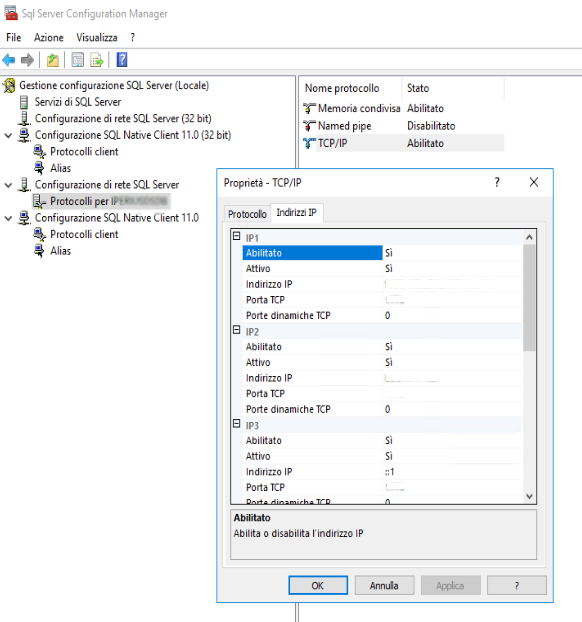Select the IP3 Attivo property row
This screenshot has height=622, width=582.
(382, 456)
